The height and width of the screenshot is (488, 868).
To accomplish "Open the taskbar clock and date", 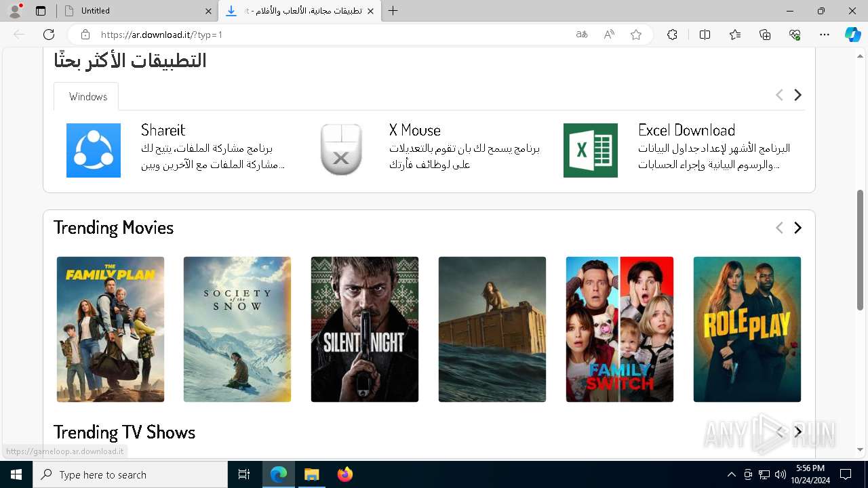I will (x=810, y=474).
